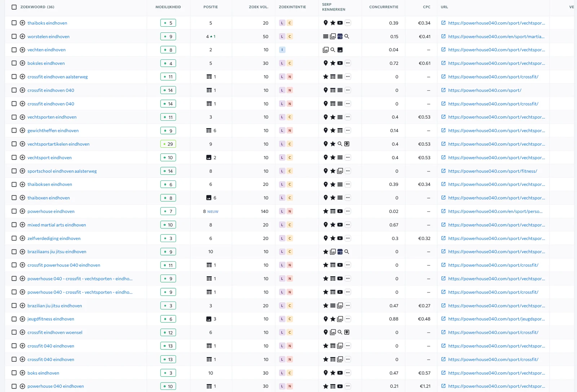Select powerhouse eindhoven row checkbox
Screen dimensions: 577x392
14,211
